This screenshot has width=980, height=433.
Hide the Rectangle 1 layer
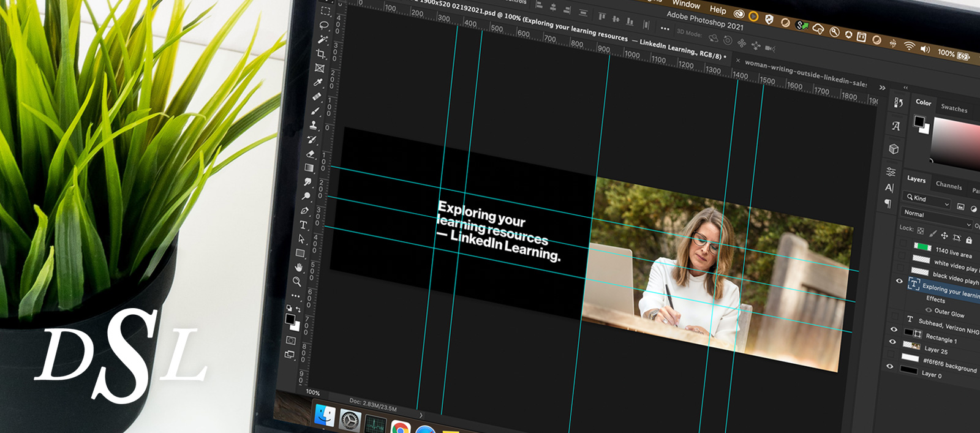coord(894,329)
